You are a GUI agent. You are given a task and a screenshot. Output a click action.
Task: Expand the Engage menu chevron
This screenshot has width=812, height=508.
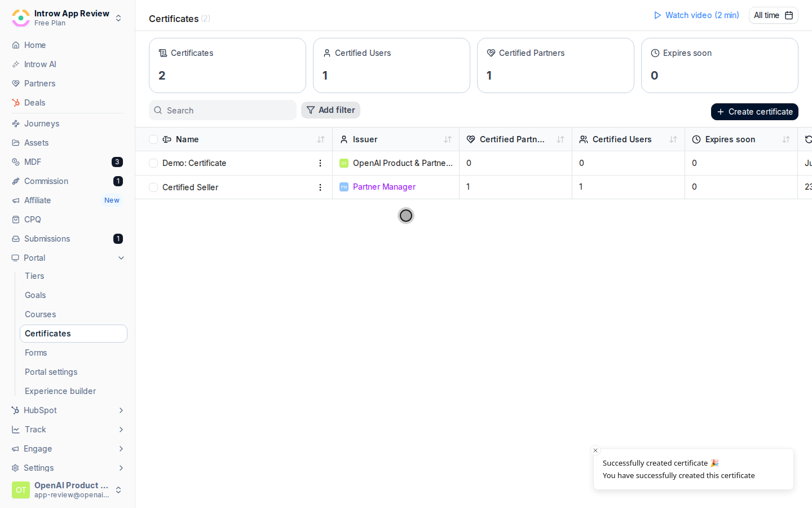pyautogui.click(x=121, y=449)
